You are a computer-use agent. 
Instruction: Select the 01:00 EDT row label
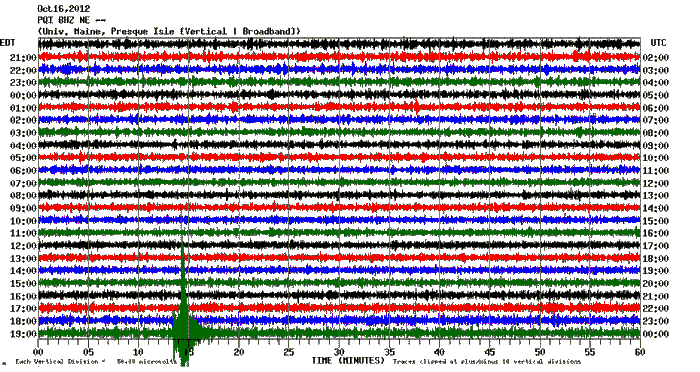pos(23,108)
